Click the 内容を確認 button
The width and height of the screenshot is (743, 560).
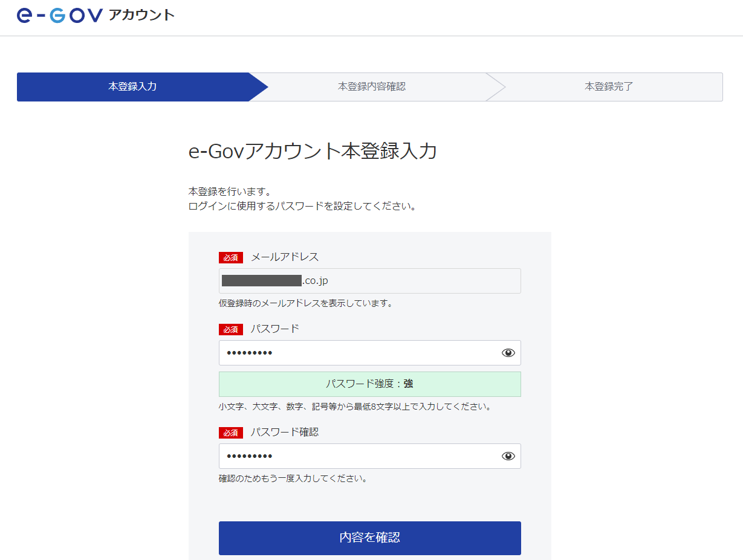click(x=369, y=538)
